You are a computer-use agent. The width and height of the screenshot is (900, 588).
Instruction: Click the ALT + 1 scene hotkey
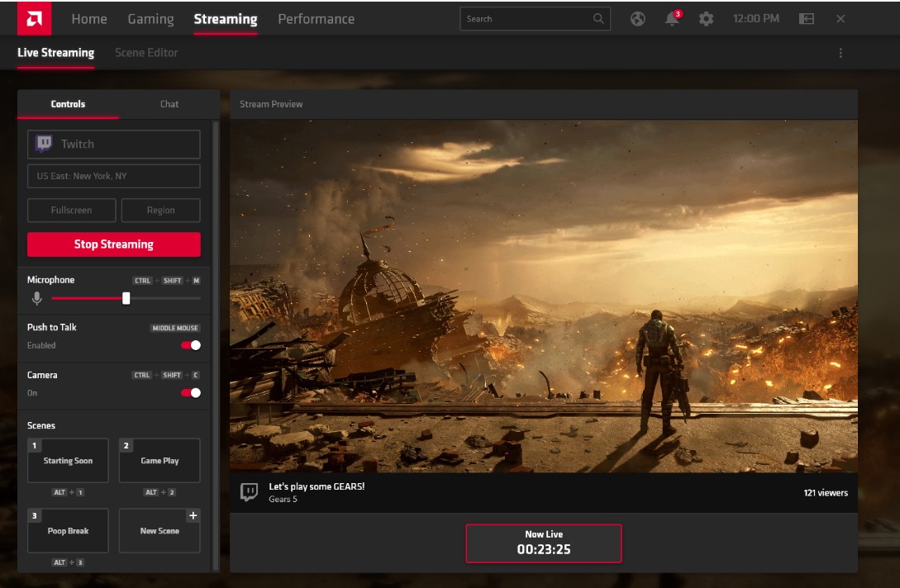tap(68, 492)
